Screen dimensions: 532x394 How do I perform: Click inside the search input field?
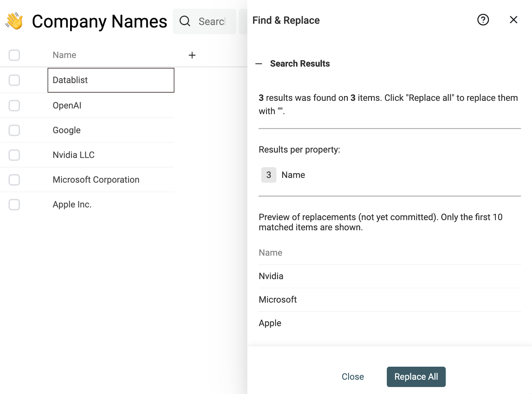[213, 21]
